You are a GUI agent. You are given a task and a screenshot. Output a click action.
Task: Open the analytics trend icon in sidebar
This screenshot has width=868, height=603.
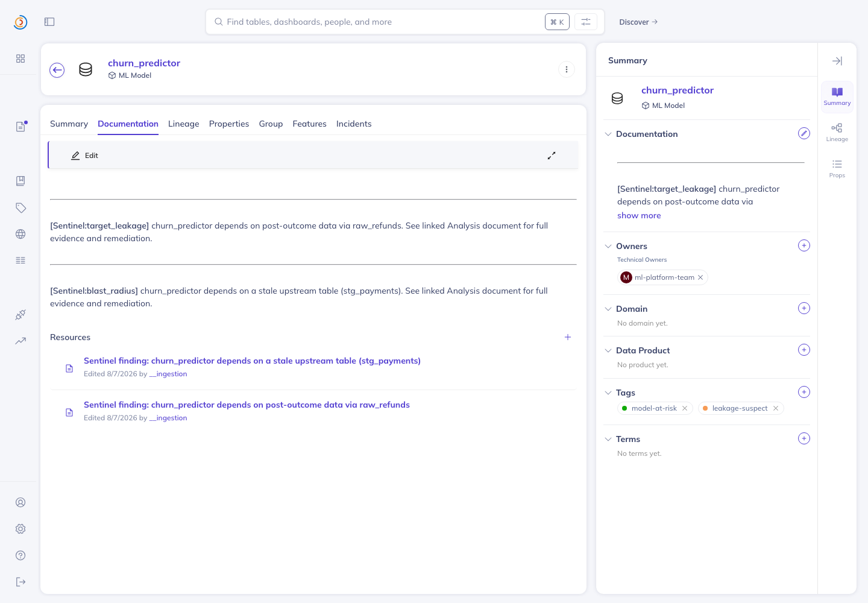[20, 341]
